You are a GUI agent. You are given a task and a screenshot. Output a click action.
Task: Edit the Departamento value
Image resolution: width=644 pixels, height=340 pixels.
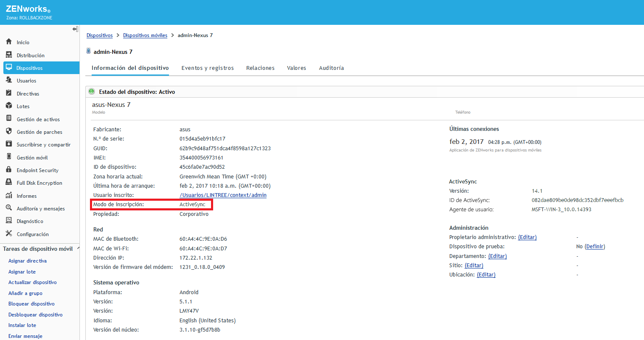coord(497,256)
